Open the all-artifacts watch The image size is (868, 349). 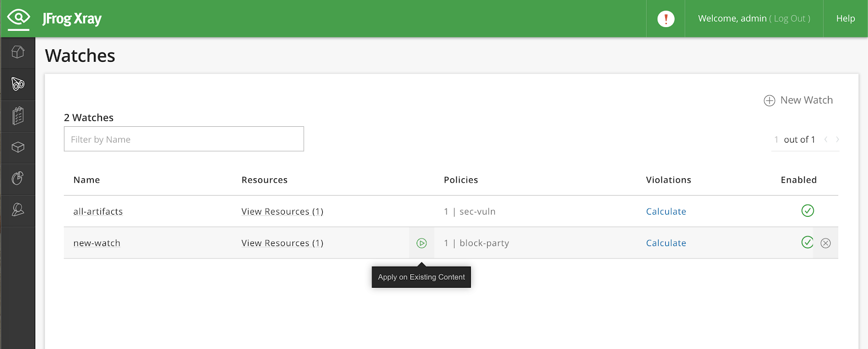98,211
